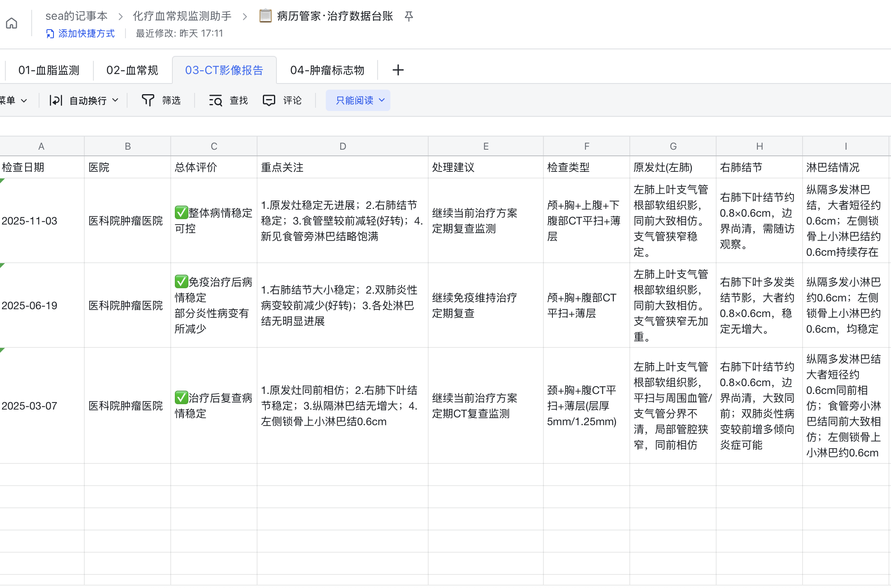Image resolution: width=891 pixels, height=588 pixels.
Task: Select column D header
Action: pos(343,146)
